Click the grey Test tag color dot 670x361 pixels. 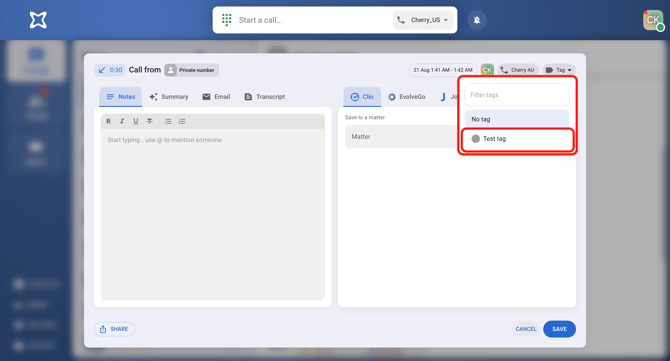[x=476, y=139]
